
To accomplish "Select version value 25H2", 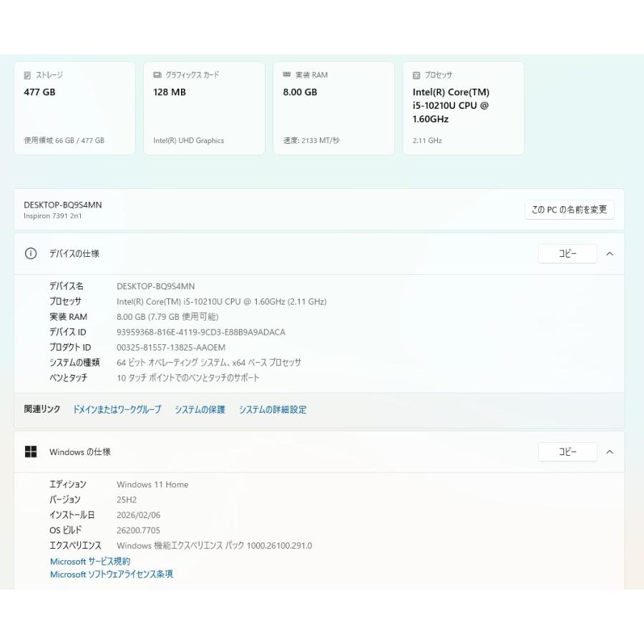I will pos(127,500).
